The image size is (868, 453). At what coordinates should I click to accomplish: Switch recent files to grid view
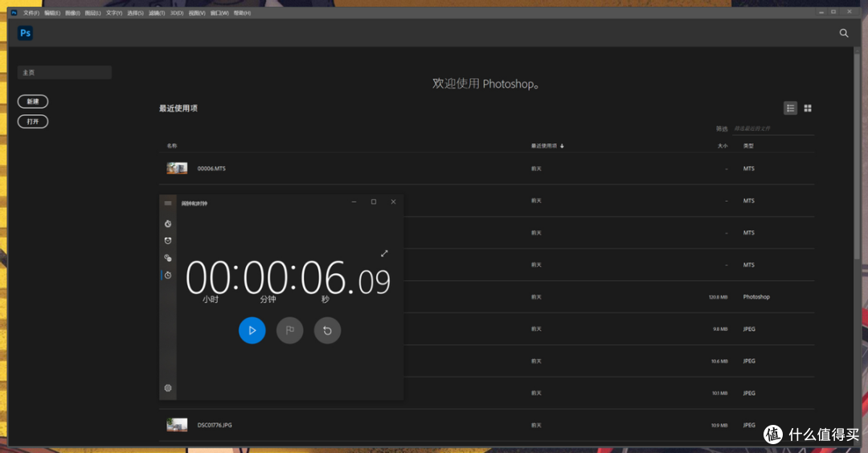tap(808, 108)
